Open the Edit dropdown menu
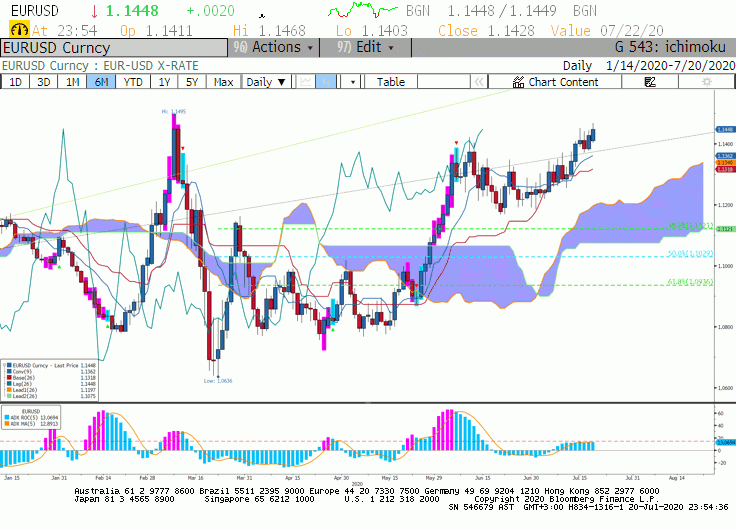This screenshot has height=530, width=736. pos(366,47)
